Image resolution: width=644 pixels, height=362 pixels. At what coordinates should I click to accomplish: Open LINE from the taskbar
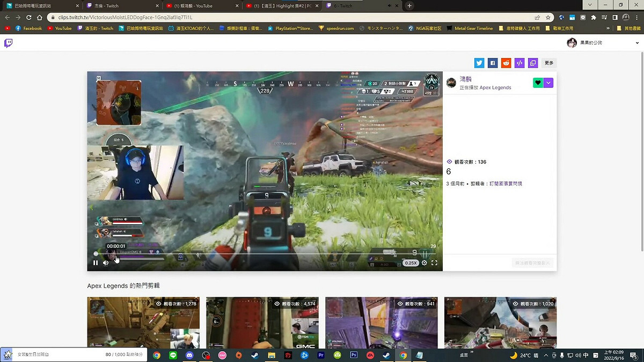pyautogui.click(x=173, y=355)
